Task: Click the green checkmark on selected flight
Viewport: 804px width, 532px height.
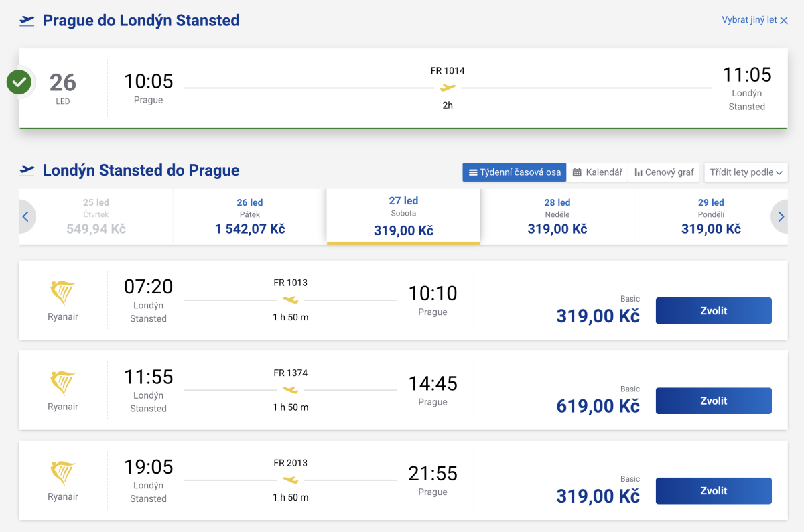Action: [x=19, y=83]
